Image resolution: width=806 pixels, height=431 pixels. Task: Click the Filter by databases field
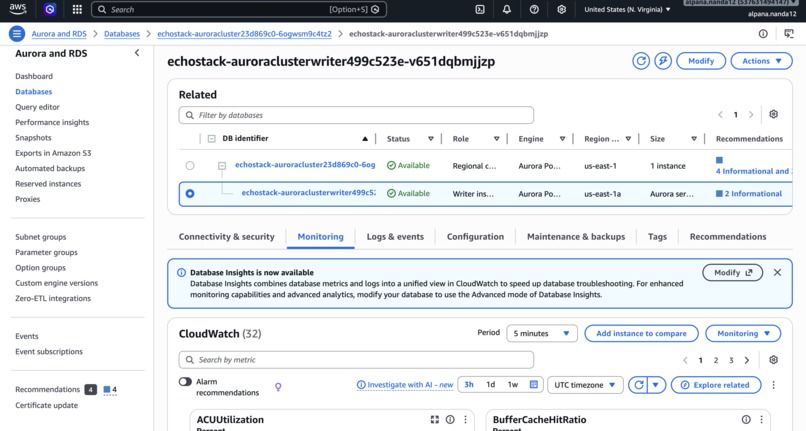coord(356,115)
